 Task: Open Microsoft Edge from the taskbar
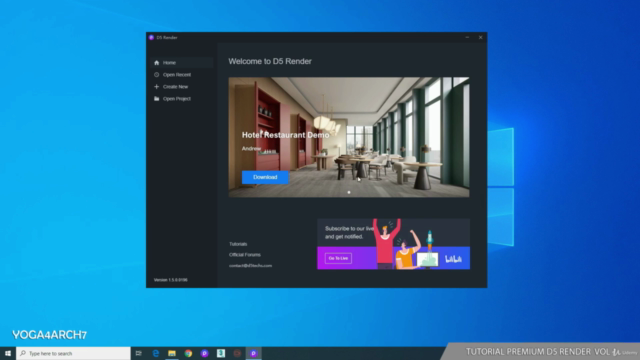coord(156,353)
